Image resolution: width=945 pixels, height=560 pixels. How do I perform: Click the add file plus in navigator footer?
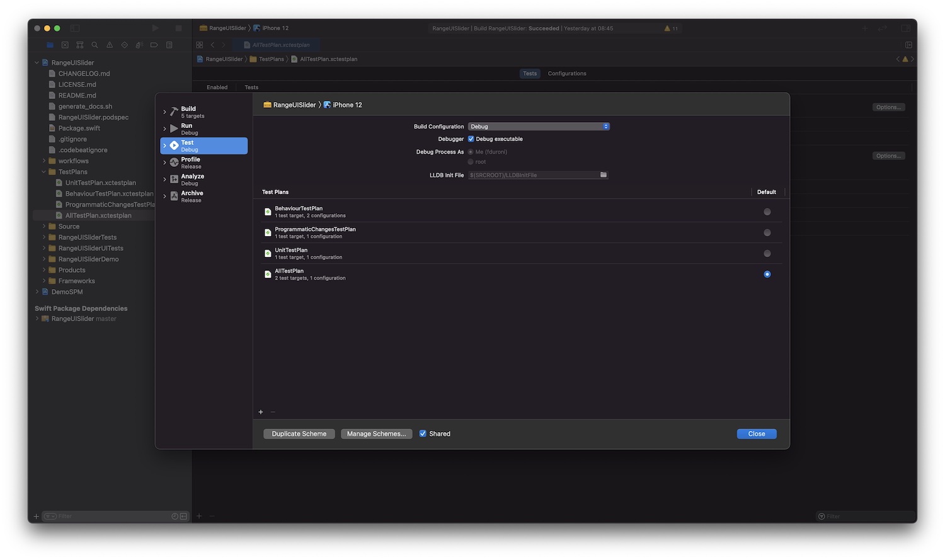36,517
